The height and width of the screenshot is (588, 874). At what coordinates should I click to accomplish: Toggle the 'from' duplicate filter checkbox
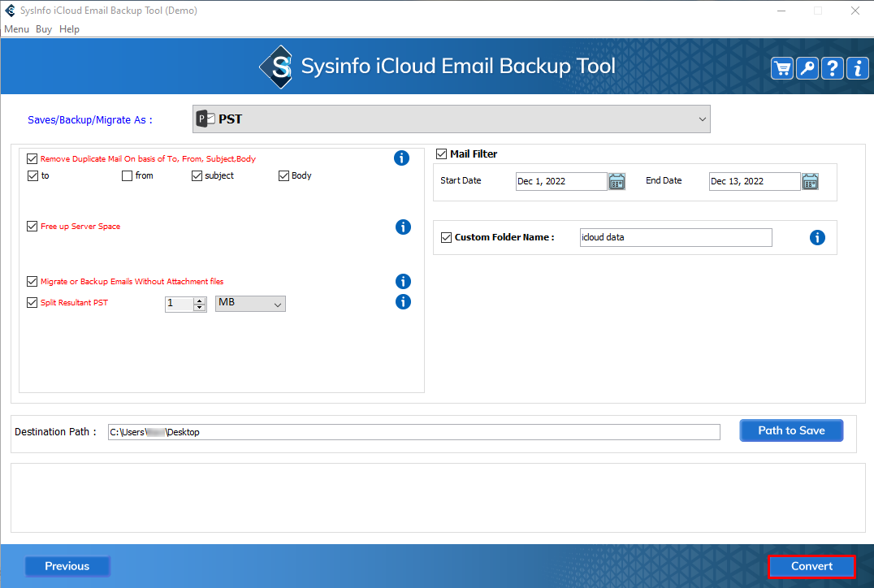click(128, 175)
